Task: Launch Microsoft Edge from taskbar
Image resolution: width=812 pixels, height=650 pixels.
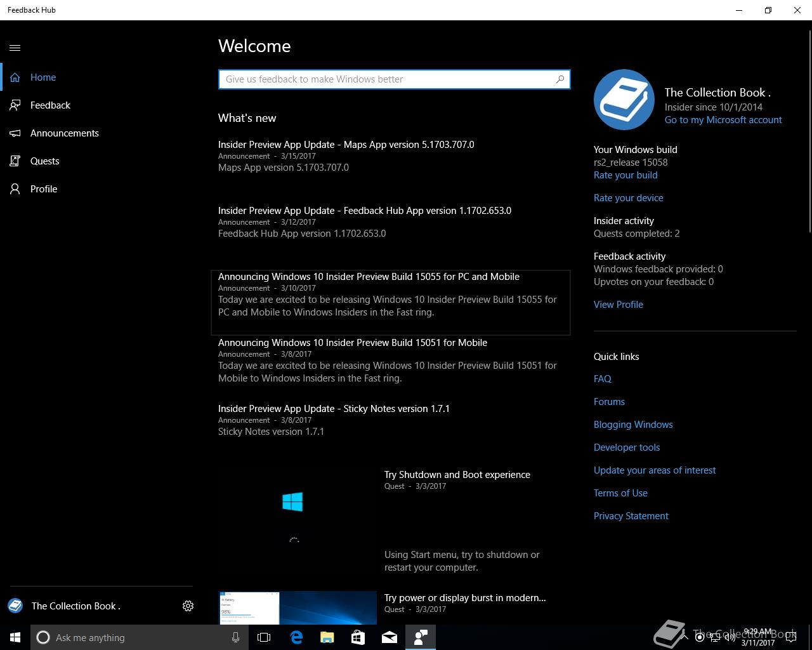Action: [296, 637]
